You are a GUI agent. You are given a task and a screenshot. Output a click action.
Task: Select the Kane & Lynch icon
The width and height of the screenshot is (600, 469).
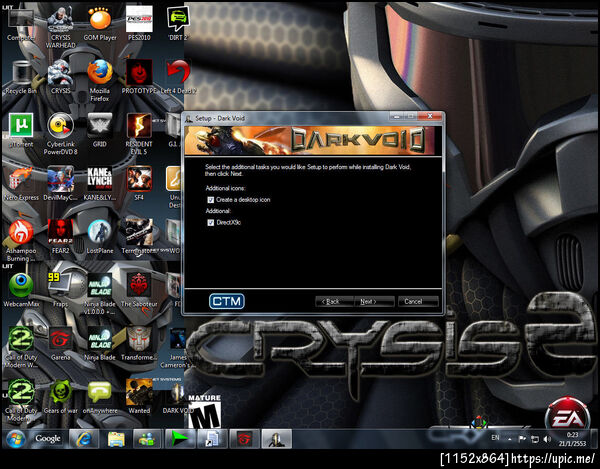coord(99,184)
